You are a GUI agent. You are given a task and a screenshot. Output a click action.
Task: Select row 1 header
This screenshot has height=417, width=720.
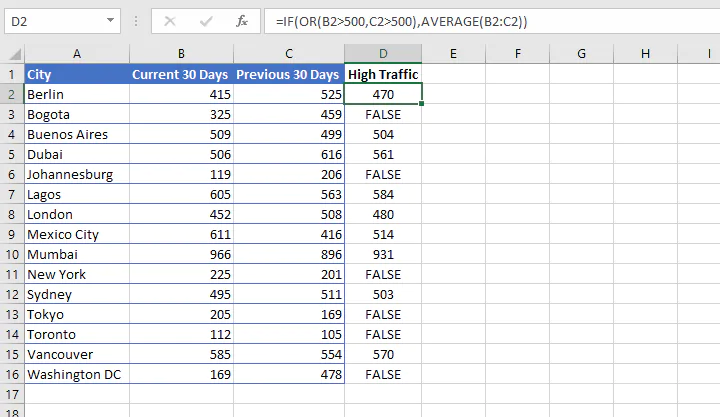12,74
